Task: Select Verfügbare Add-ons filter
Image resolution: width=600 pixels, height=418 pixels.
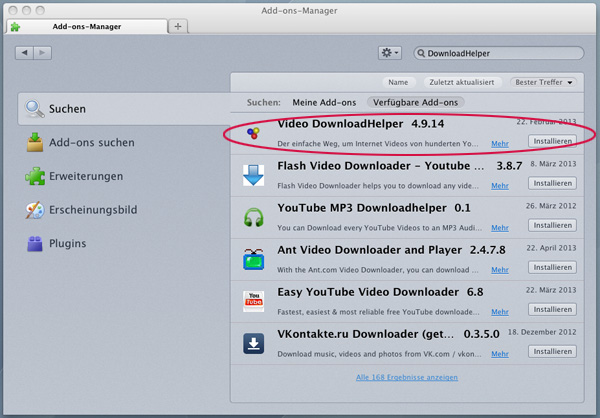Action: click(x=416, y=103)
